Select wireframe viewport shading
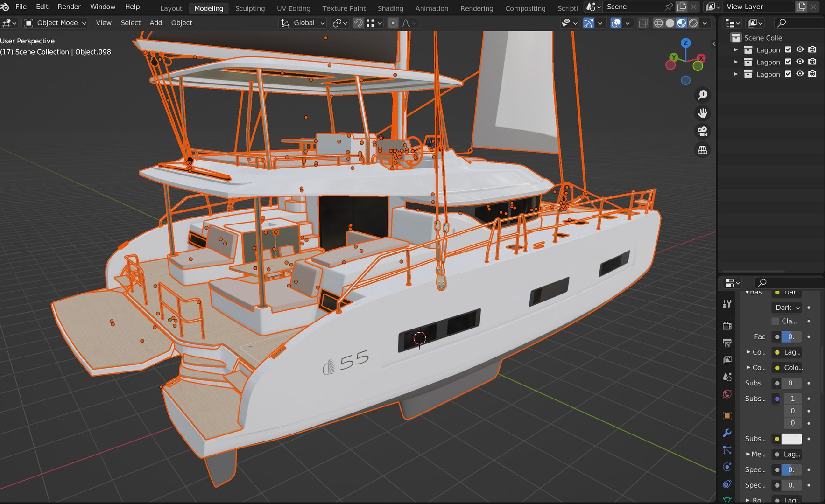The image size is (825, 504). 658,23
